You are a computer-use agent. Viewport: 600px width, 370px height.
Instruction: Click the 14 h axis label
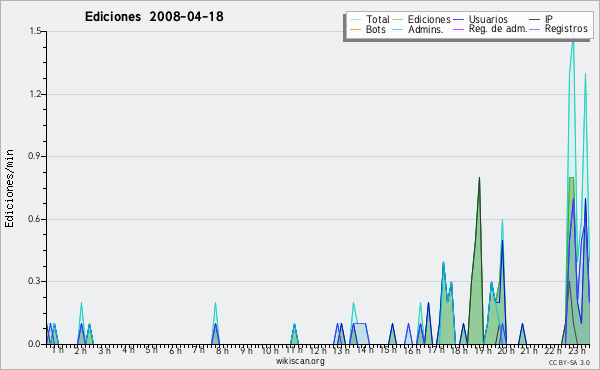[x=365, y=350]
